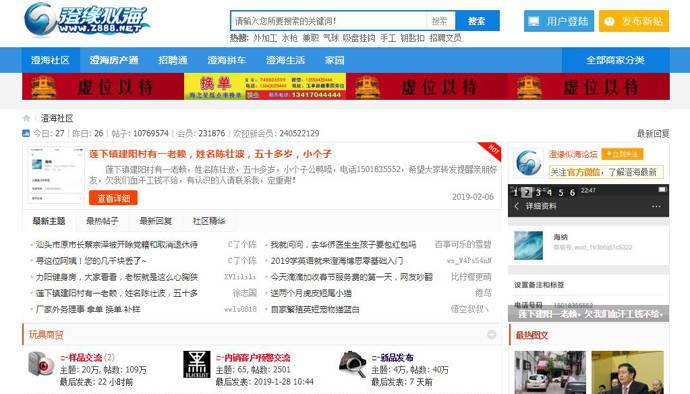Open the 样品交流 forum camera icon

click(41, 364)
